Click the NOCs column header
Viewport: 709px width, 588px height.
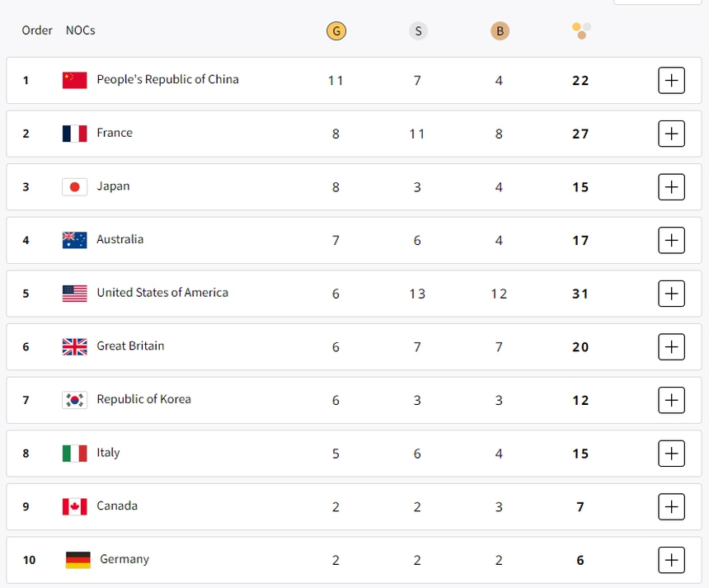tap(81, 31)
